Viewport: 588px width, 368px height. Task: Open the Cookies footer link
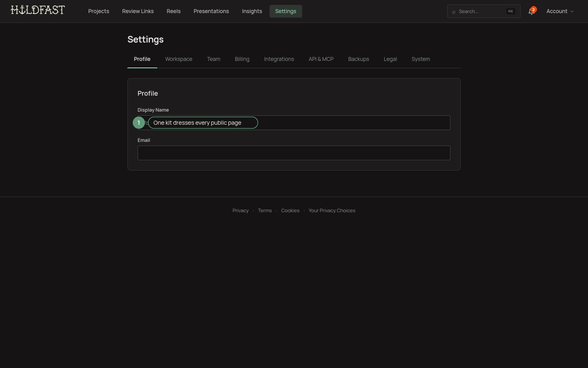(290, 211)
